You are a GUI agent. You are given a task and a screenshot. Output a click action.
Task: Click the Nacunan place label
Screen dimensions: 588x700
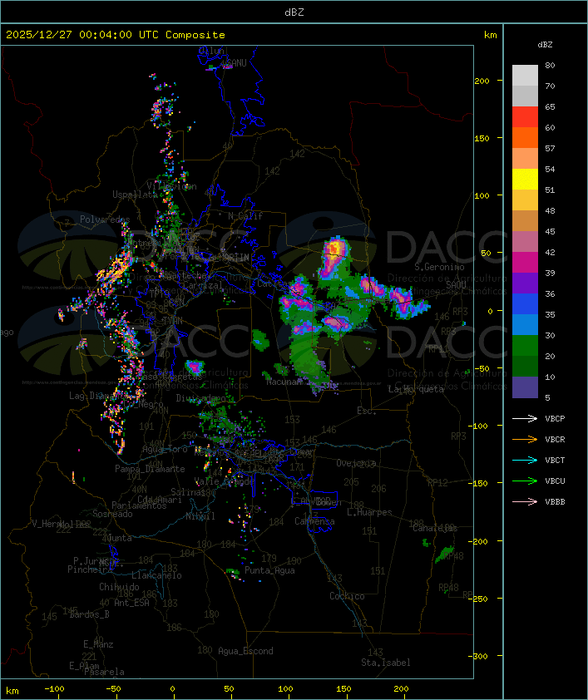[x=284, y=382]
